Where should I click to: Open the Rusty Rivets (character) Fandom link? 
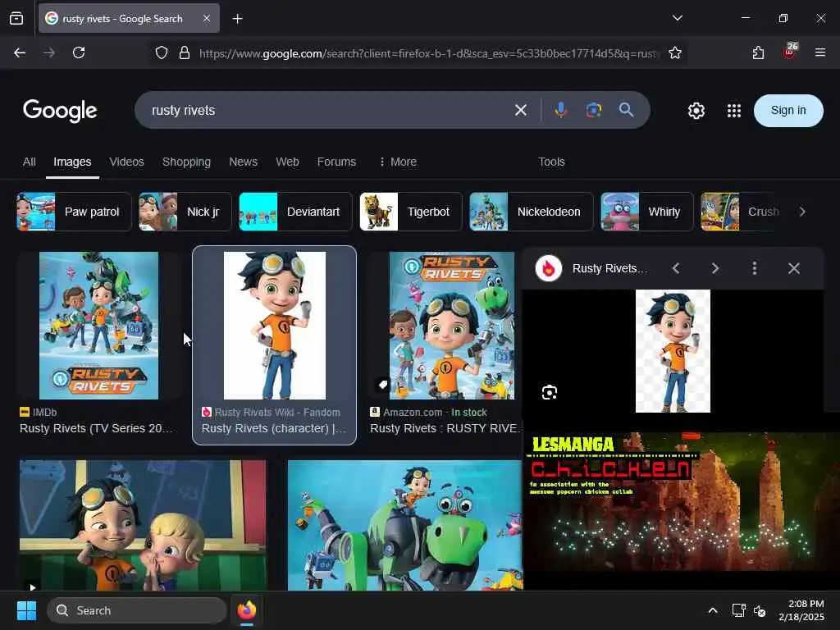(x=274, y=428)
